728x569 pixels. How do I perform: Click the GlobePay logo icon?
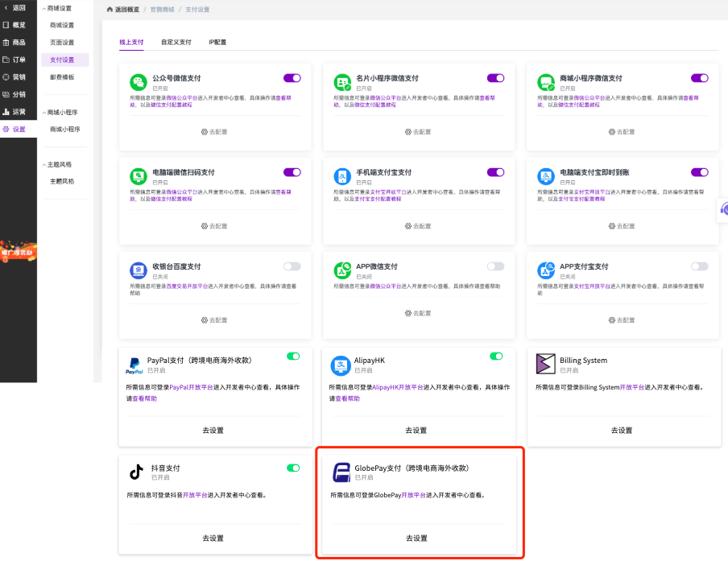[x=341, y=472]
